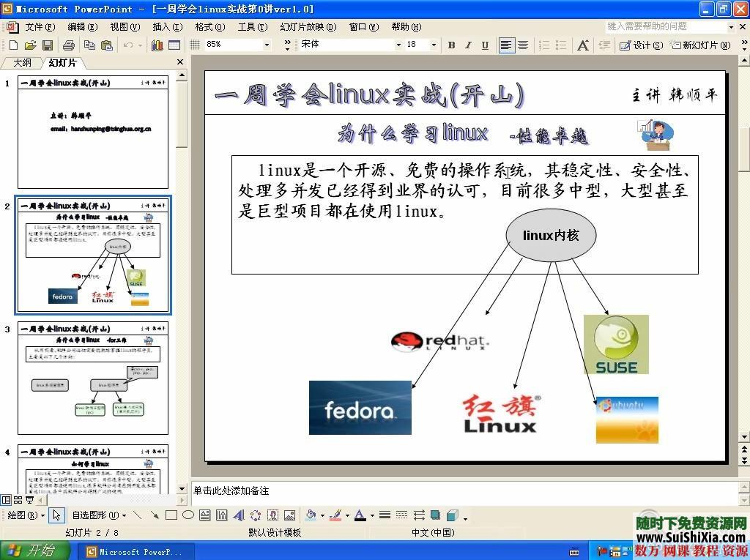This screenshot has width=750, height=560.
Task: Open the zoom level dropdown showing 85%
Action: tap(267, 44)
